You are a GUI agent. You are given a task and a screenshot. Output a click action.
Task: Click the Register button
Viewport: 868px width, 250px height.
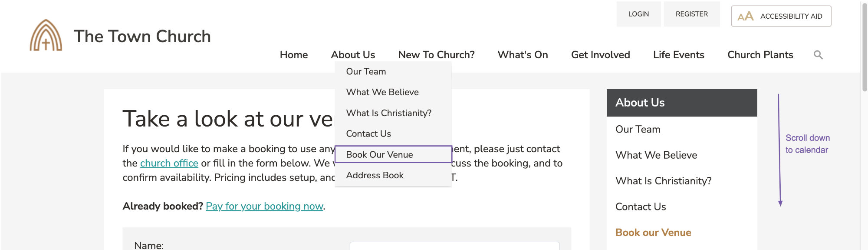point(691,14)
